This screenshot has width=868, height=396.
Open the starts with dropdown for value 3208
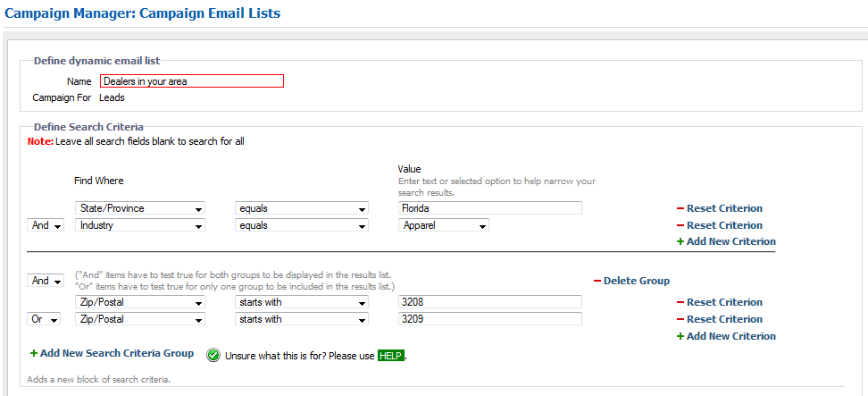click(x=301, y=302)
